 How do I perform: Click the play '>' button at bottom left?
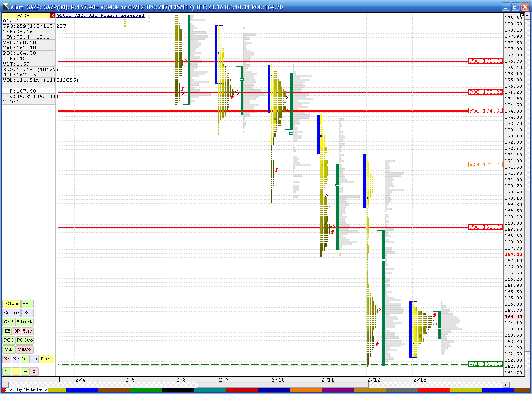pyautogui.click(x=7, y=371)
